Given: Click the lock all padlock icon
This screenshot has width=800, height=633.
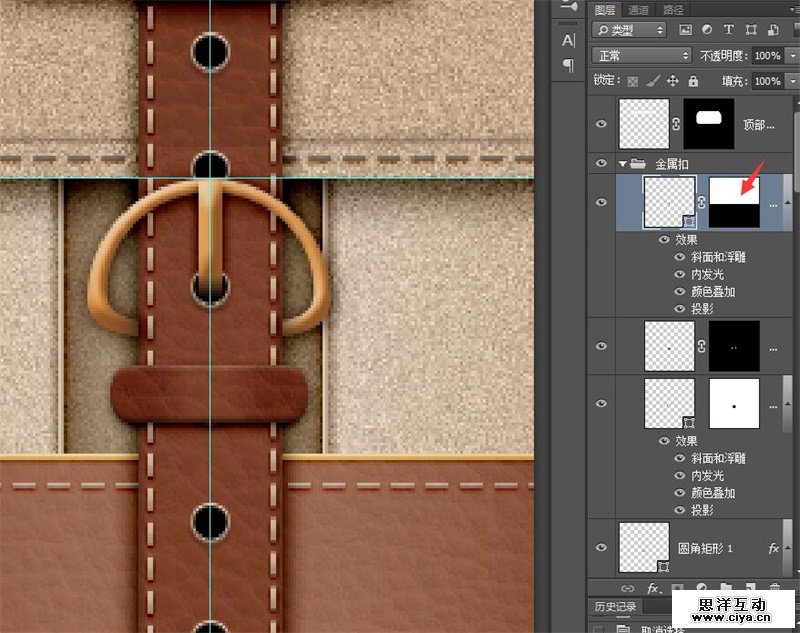Looking at the screenshot, I should tap(694, 81).
